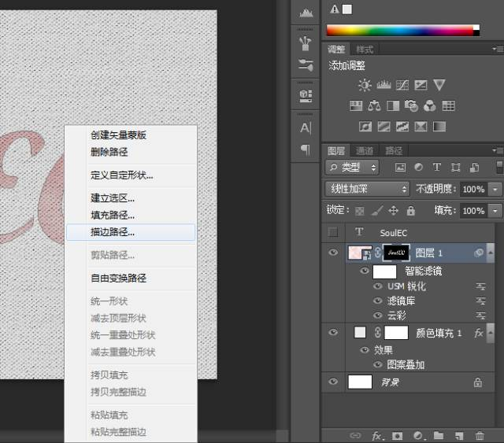This screenshot has height=443, width=504.
Task: Hide the 云彩 filter
Action: click(x=378, y=316)
